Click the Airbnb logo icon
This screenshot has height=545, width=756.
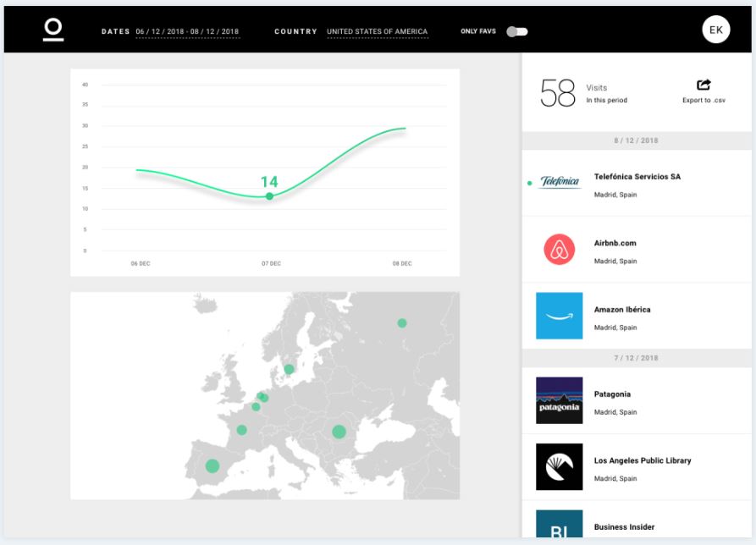coord(560,250)
